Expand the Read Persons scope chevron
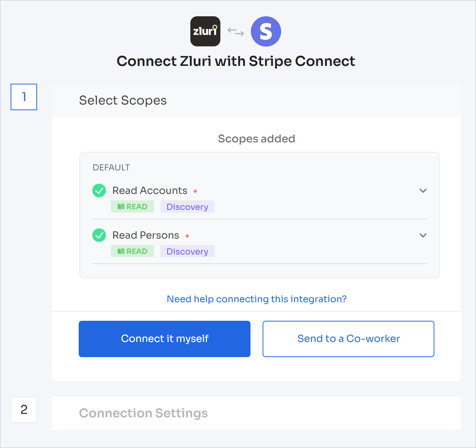 click(x=423, y=235)
